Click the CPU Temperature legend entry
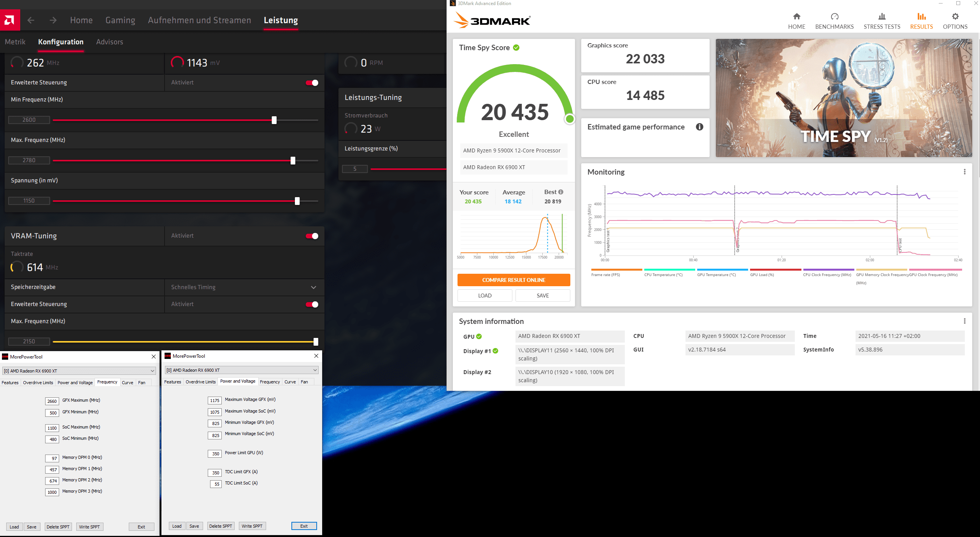The width and height of the screenshot is (980, 537). click(x=669, y=273)
